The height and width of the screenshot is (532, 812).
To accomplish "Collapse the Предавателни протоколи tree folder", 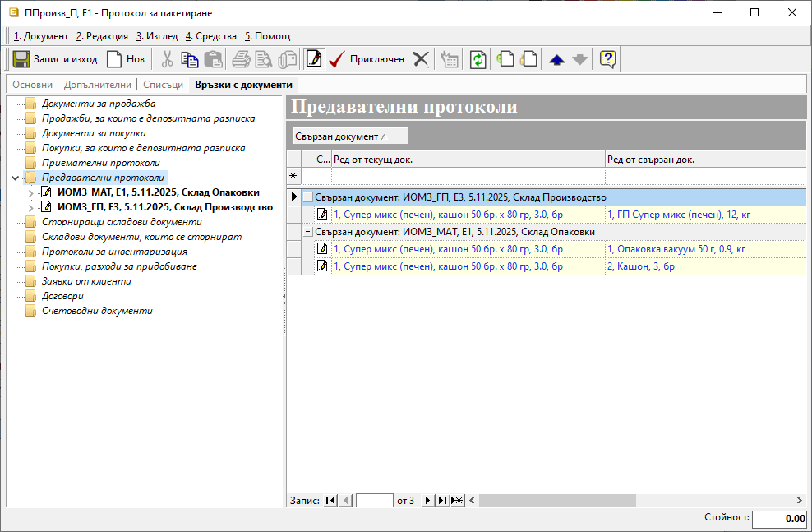I will tap(16, 178).
